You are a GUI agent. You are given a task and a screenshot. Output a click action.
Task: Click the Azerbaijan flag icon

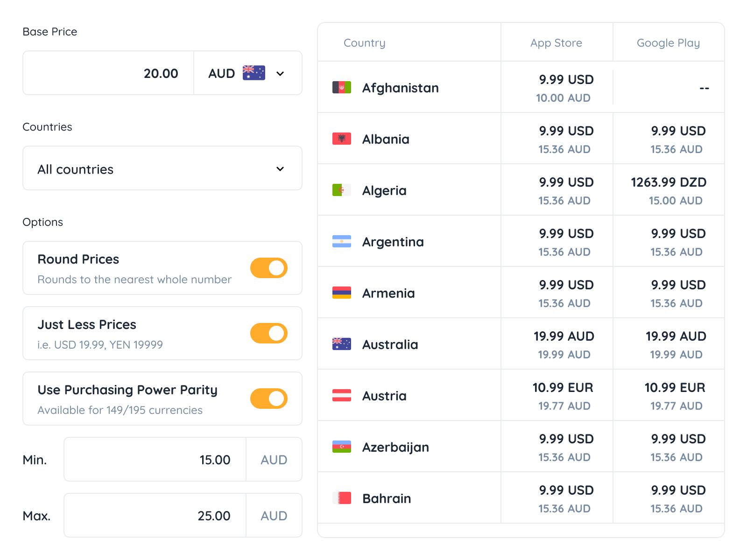click(x=341, y=447)
